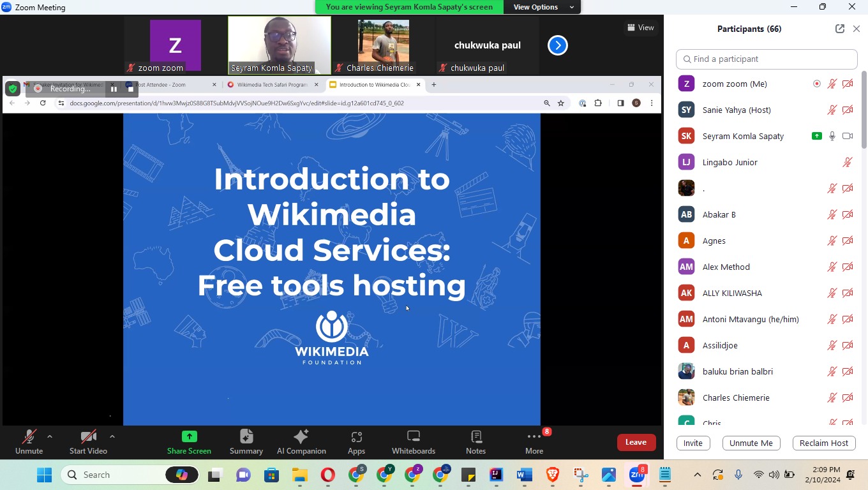Open the Summary tool
The image size is (868, 490).
pos(246,442)
